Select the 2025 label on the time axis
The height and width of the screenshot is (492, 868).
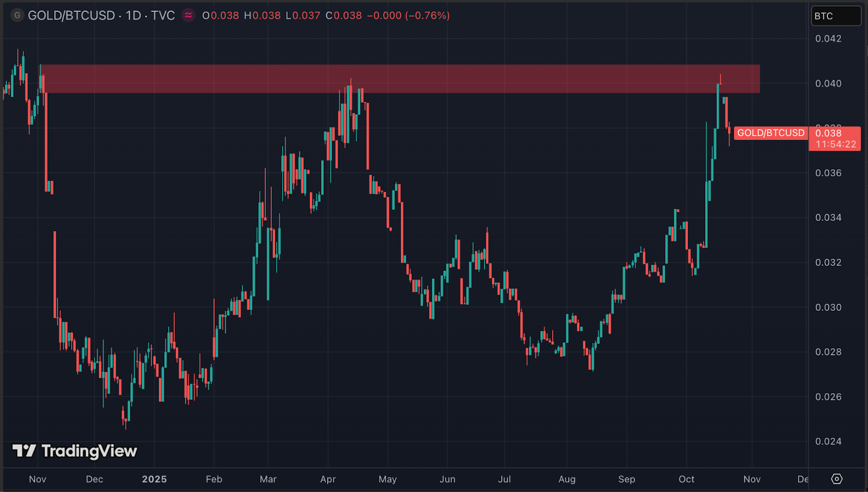(x=154, y=480)
